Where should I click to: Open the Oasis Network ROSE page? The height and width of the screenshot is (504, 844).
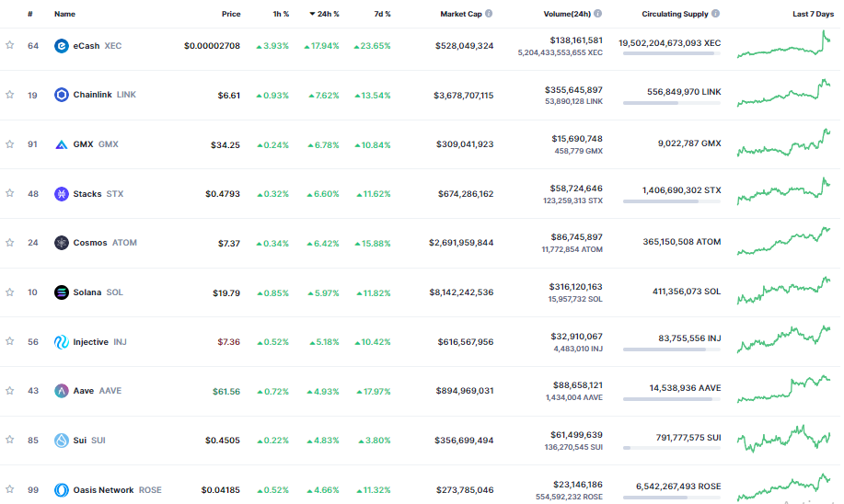117,489
